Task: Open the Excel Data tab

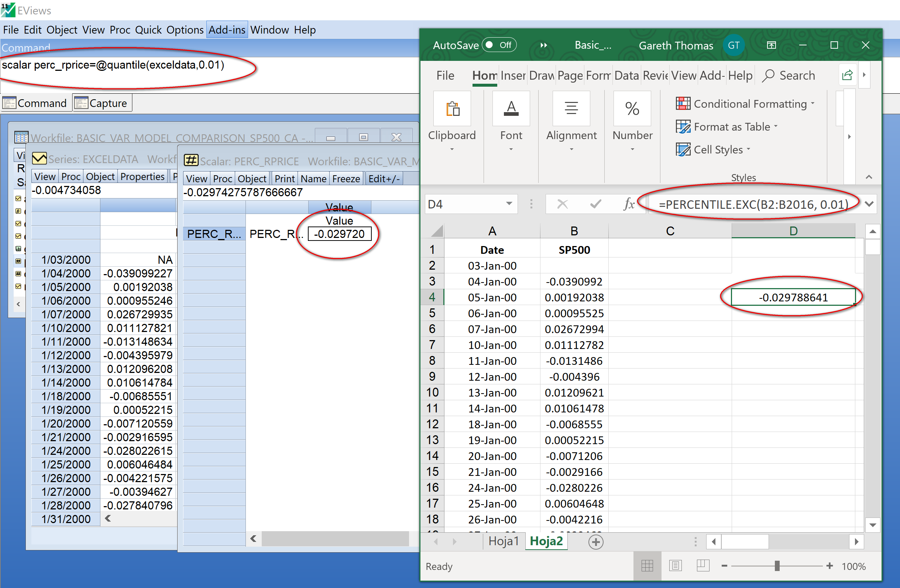Action: click(x=626, y=76)
